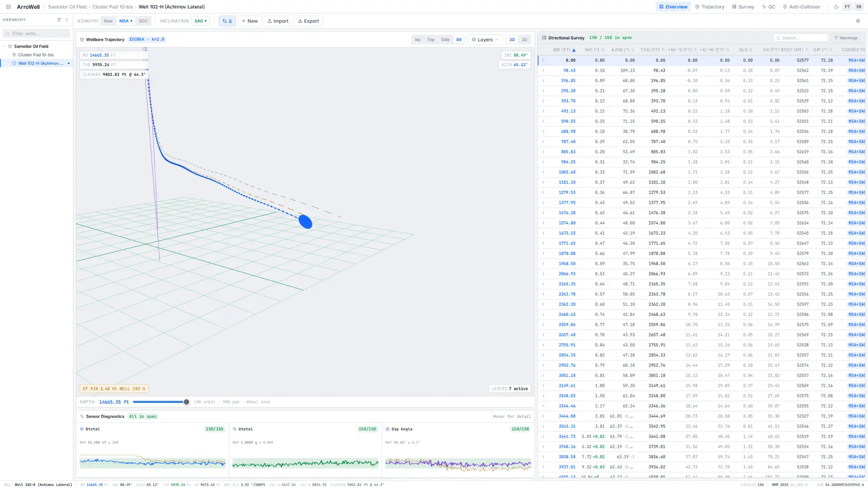This screenshot has width=868, height=488.
Task: Go to Samotlor Oil Field breadcrumb
Action: click(67, 7)
